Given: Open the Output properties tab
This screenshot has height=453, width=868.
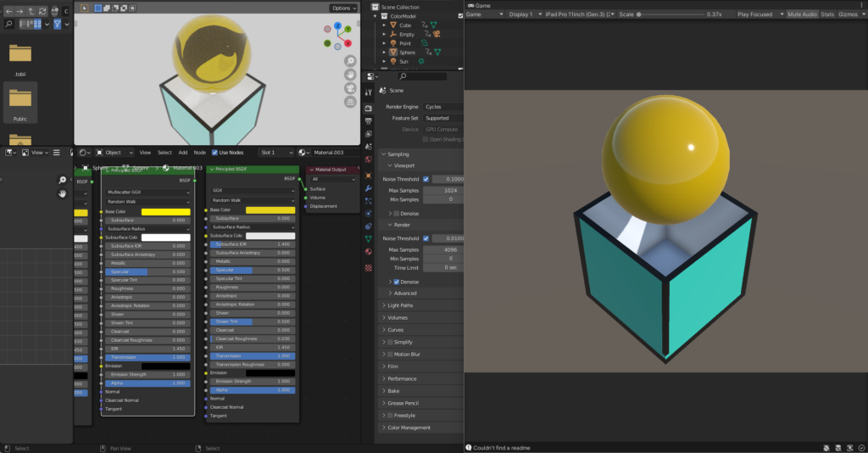Looking at the screenshot, I should [369, 120].
